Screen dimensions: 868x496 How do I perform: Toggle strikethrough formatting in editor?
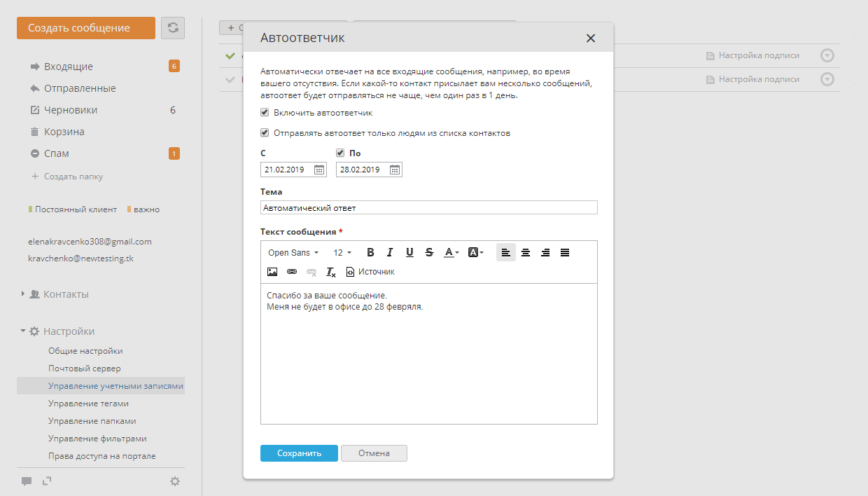coord(429,252)
